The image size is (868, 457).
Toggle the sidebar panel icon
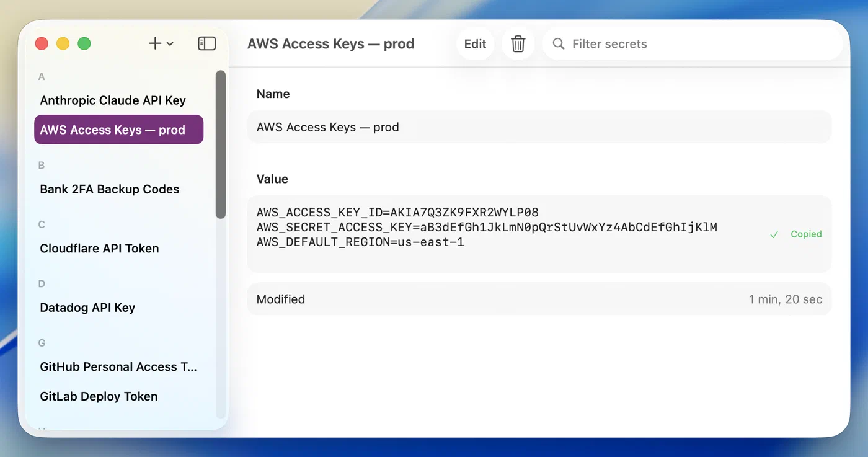click(206, 43)
